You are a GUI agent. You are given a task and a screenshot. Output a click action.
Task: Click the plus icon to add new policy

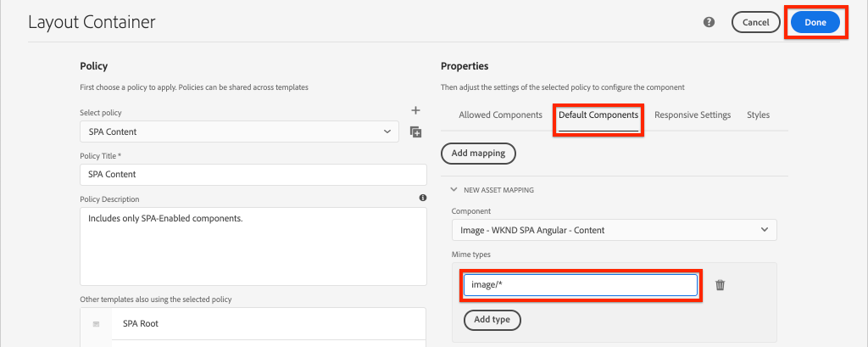(x=415, y=110)
